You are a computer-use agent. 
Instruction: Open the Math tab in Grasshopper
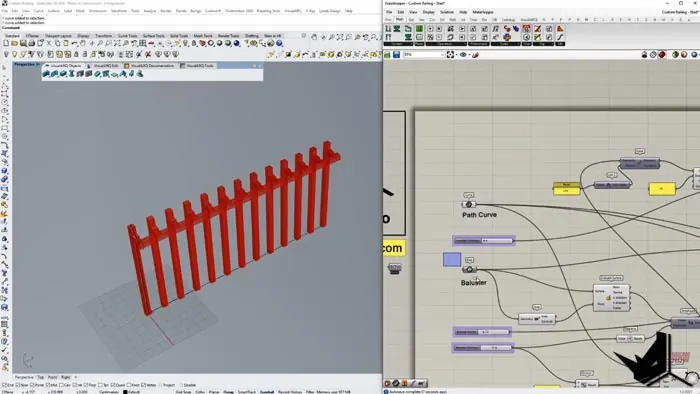400,19
